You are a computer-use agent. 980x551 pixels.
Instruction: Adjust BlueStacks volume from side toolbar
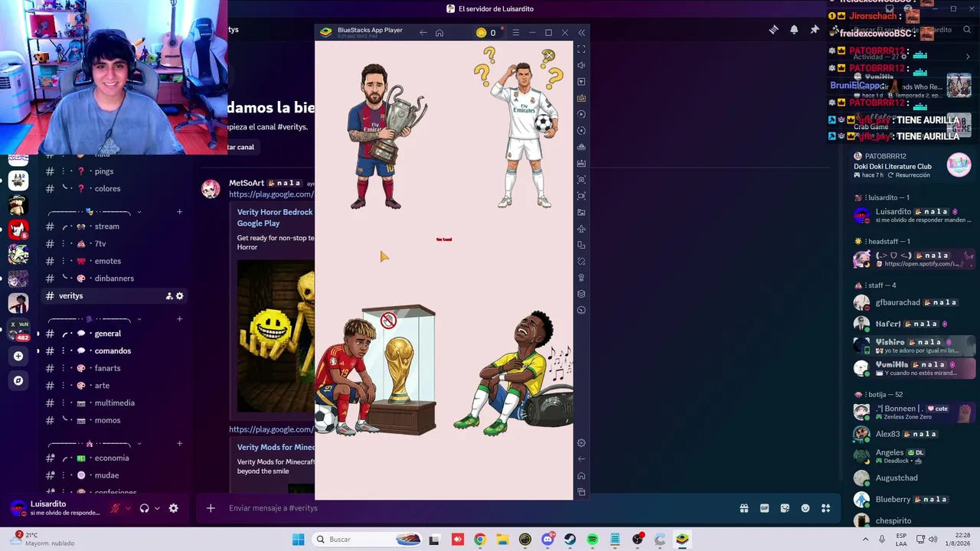tap(581, 65)
